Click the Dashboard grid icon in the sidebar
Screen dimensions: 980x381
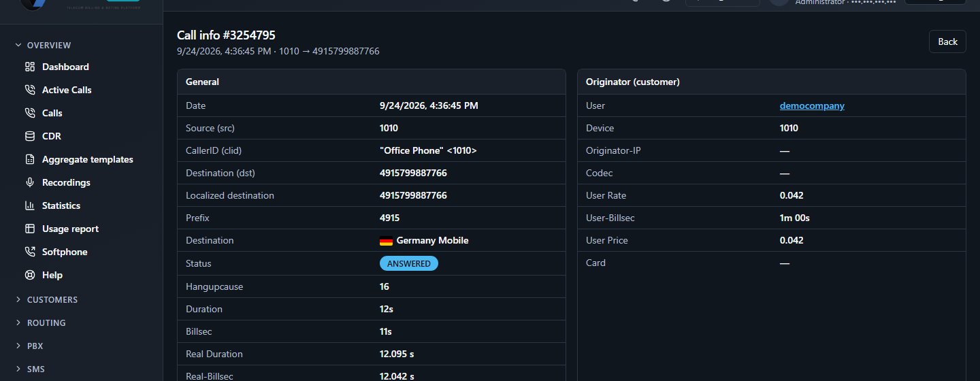click(x=30, y=67)
